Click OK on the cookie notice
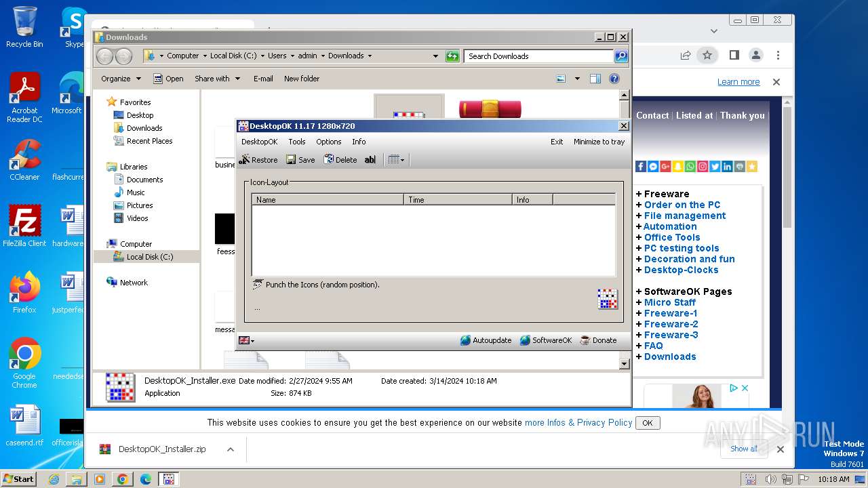 648,423
